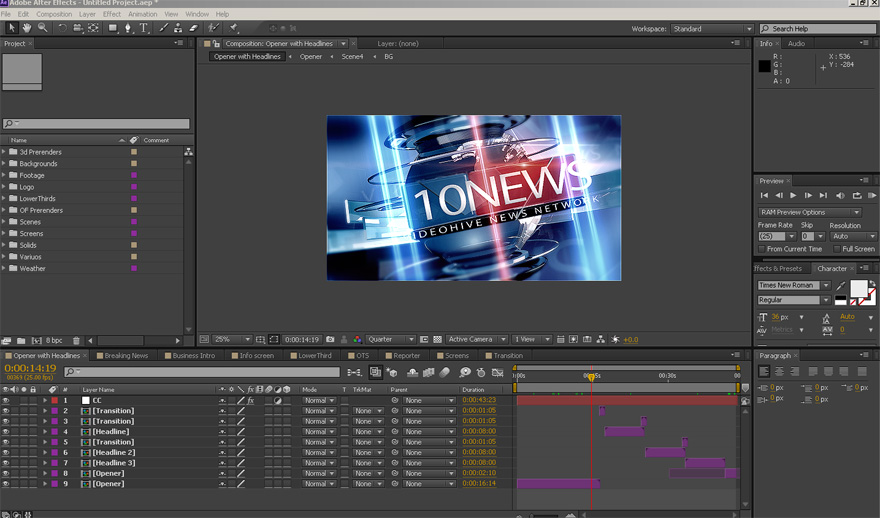This screenshot has height=518, width=880.
Task: Switch to the Breaking News timeline tab
Action: point(122,355)
